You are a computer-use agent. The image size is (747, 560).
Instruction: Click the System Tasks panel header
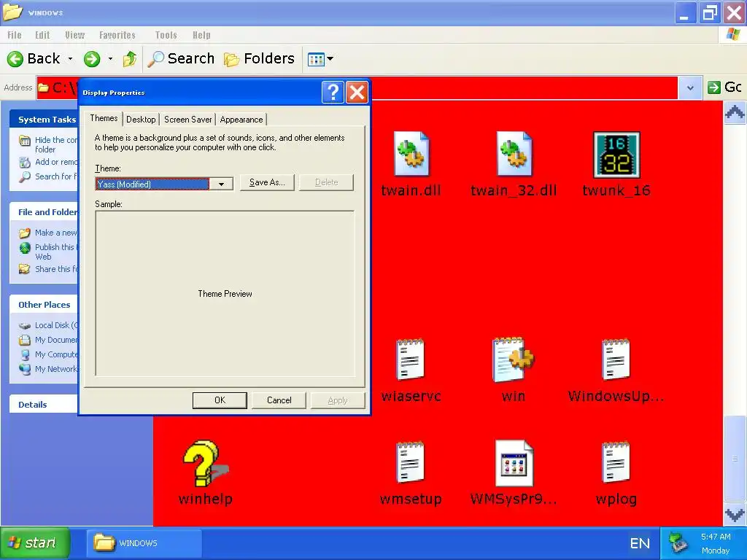click(44, 119)
